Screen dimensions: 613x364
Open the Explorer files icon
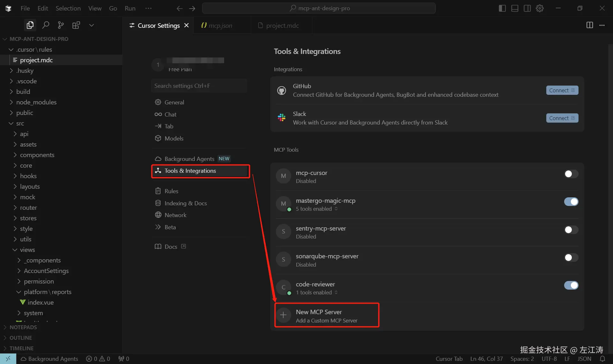pyautogui.click(x=30, y=25)
